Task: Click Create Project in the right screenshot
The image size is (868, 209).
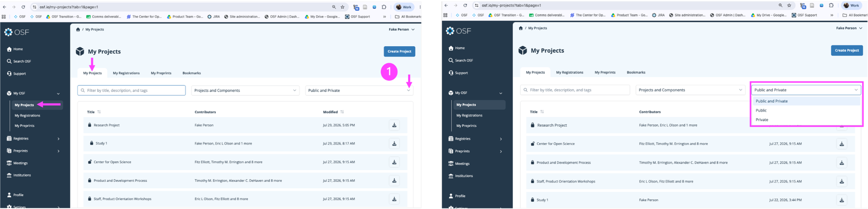Action: click(x=847, y=50)
